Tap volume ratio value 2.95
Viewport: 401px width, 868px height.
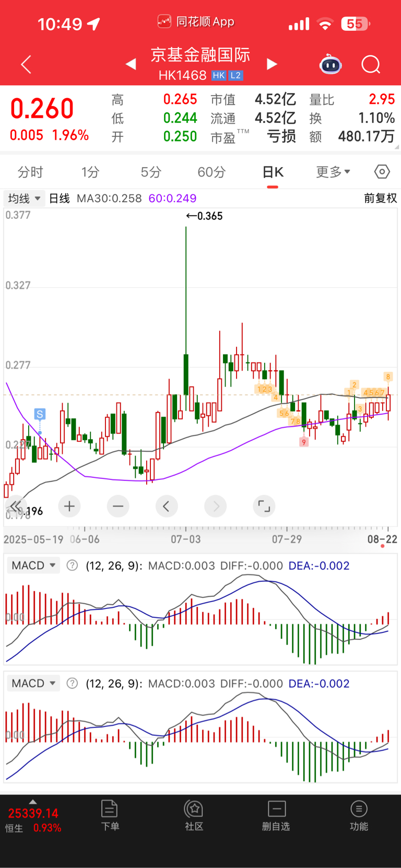tap(382, 99)
